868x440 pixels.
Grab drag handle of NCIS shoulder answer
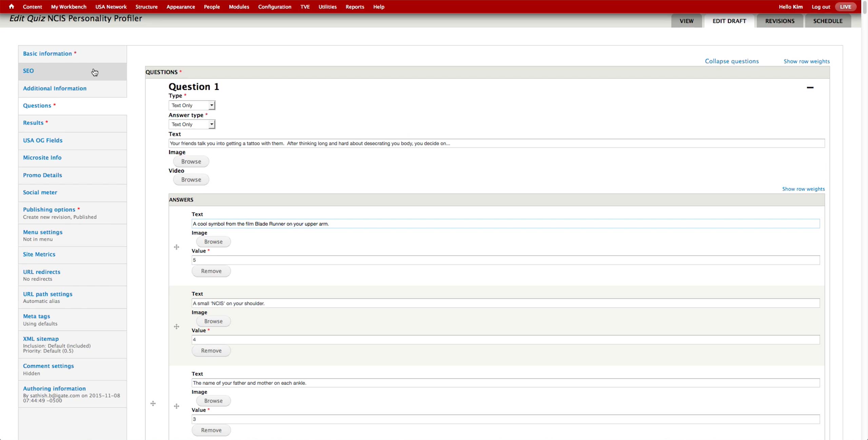(x=176, y=327)
